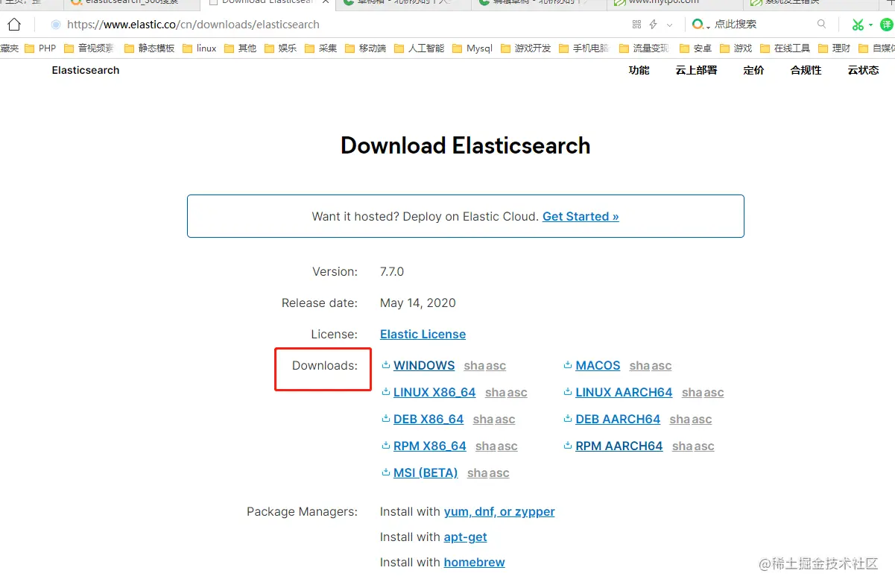Click the download icon beside WINDOWS
The width and height of the screenshot is (895, 588).
386,365
